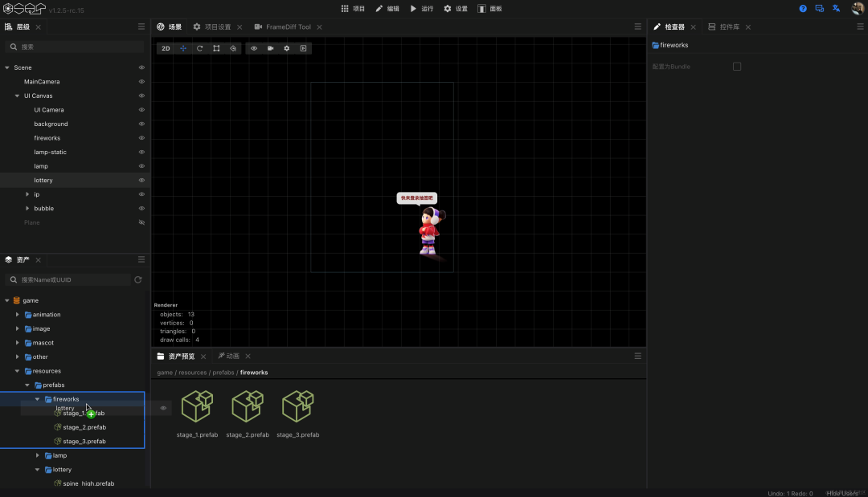Open the 编辑 menu
Viewport: 868px width, 497px height.
tap(387, 9)
